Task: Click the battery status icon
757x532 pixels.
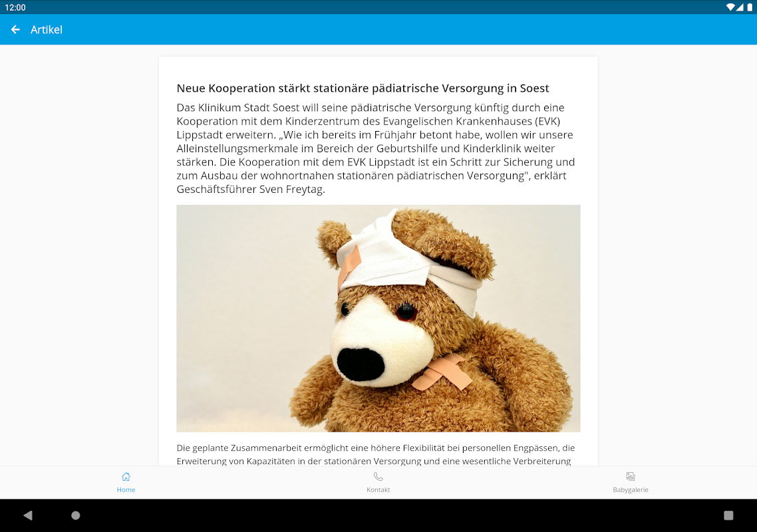Action: tap(750, 7)
